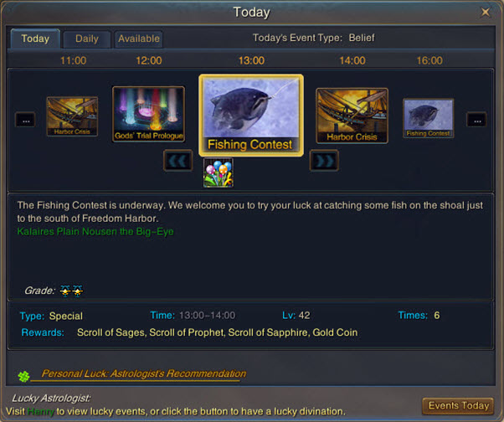Select the Today tab

click(x=35, y=39)
